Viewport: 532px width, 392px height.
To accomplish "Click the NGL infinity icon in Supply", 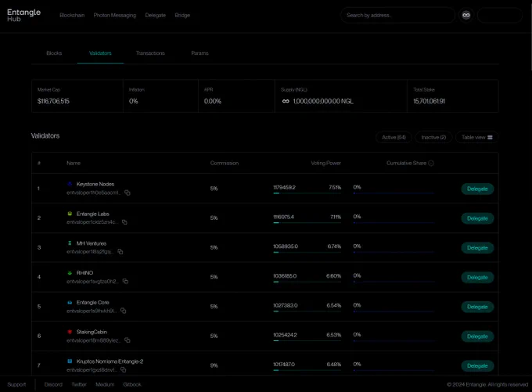I will point(286,101).
